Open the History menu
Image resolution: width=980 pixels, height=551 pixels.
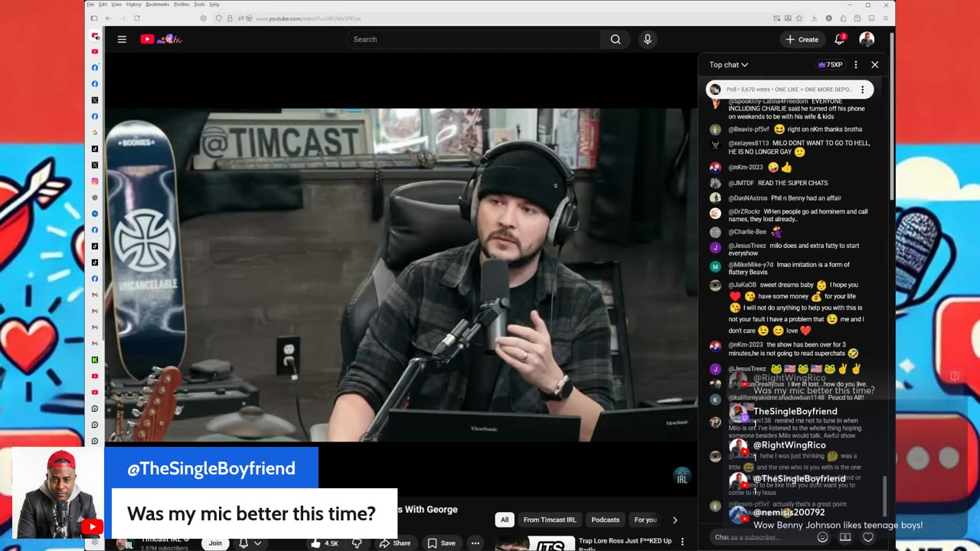pyautogui.click(x=134, y=5)
